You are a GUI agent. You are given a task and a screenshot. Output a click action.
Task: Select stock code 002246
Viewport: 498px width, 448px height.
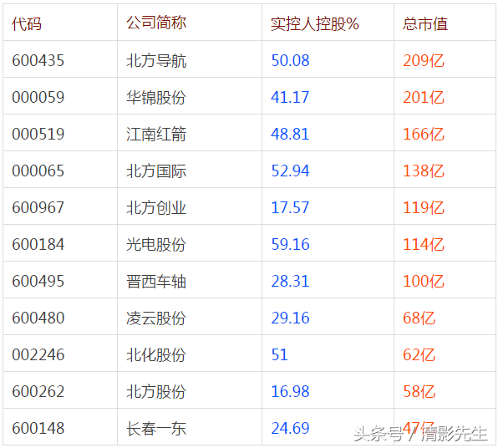pos(38,354)
